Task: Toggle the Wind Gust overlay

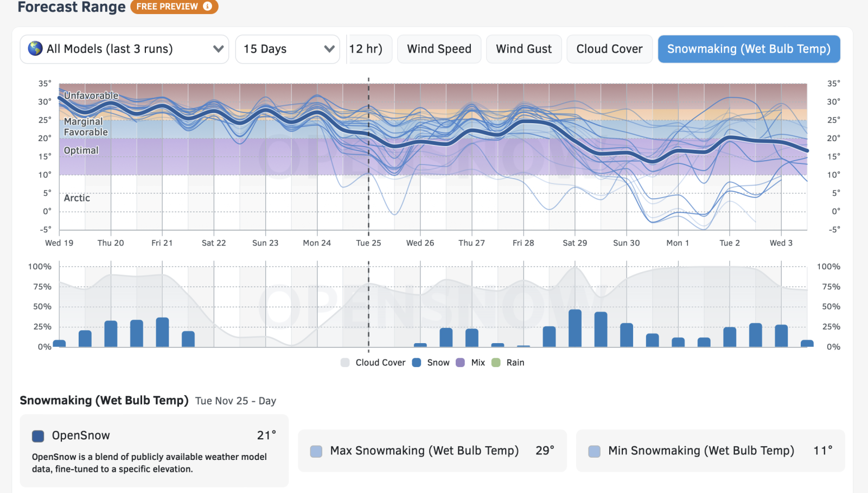Action: coord(524,49)
